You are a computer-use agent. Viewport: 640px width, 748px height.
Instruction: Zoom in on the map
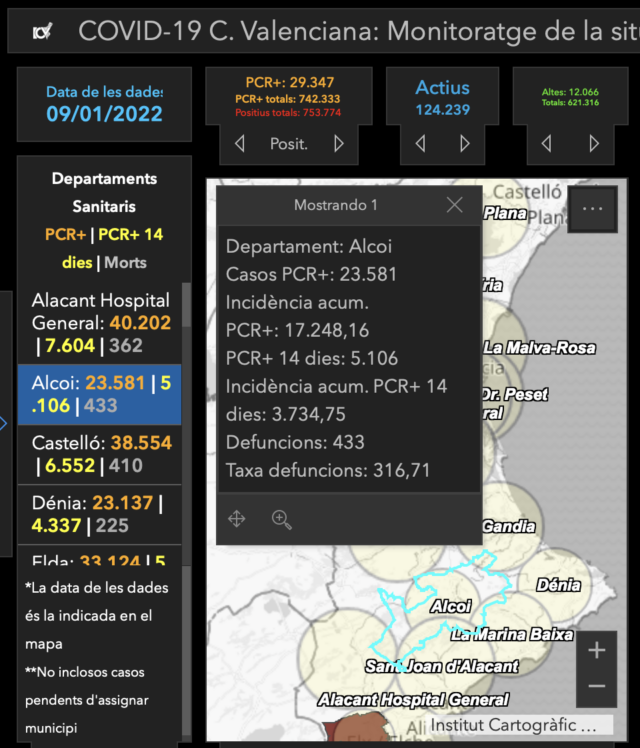point(597,650)
